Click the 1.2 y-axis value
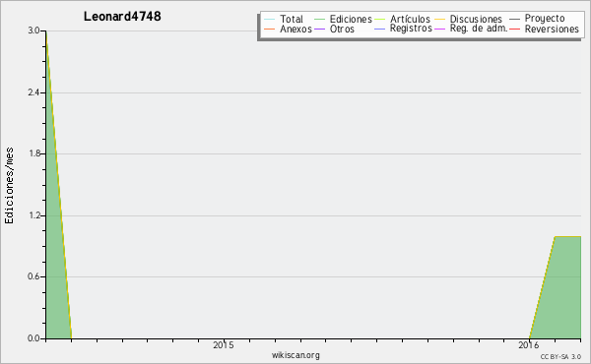The height and width of the screenshot is (364, 591). (x=33, y=215)
